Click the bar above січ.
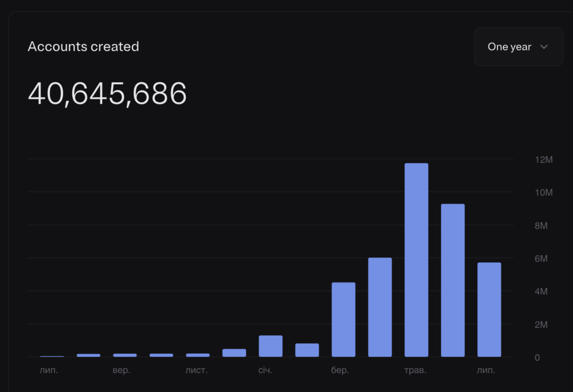This screenshot has width=573, height=392. (270, 346)
